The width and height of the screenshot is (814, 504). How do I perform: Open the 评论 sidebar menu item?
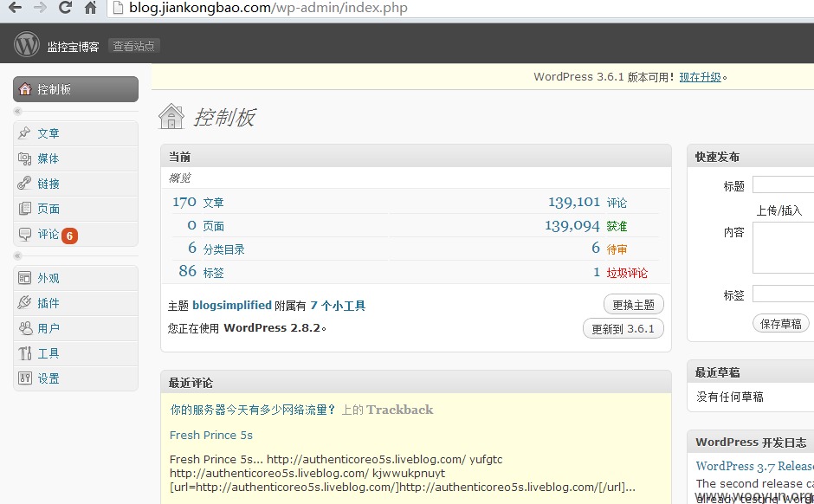tap(76, 234)
